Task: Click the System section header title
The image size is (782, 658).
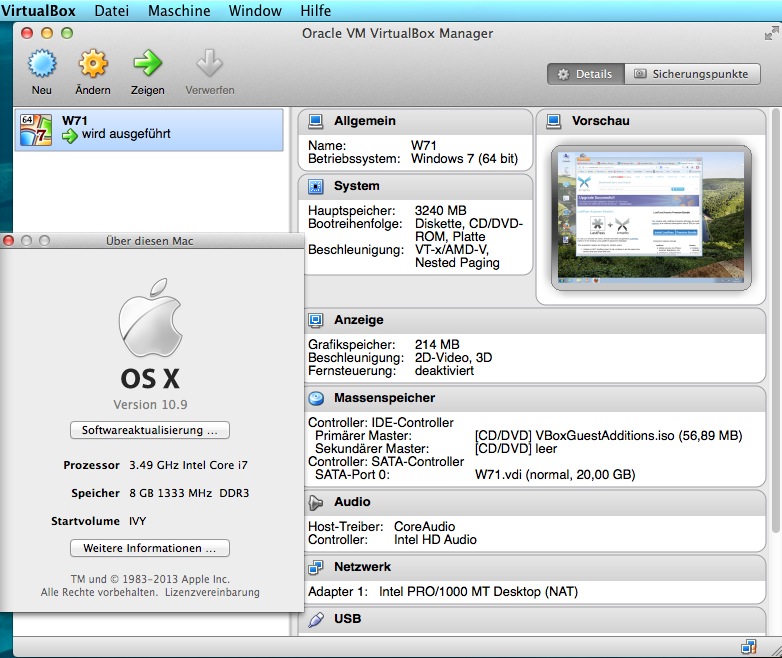Action: (357, 186)
